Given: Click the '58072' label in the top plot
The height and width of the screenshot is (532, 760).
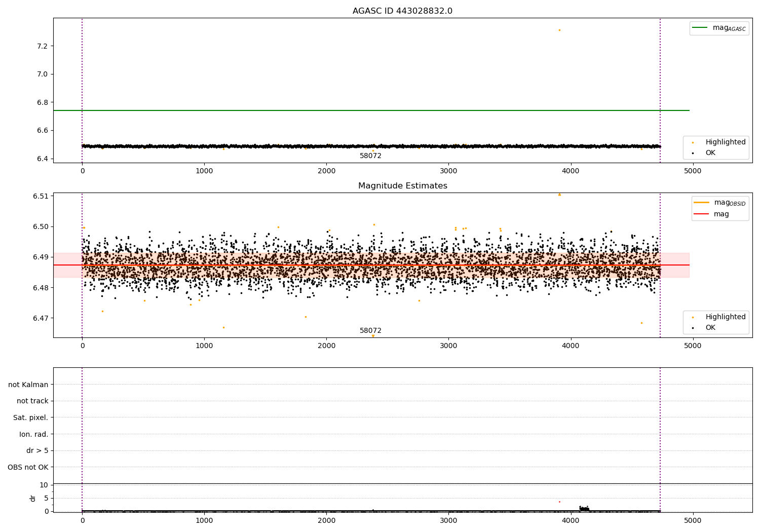Looking at the screenshot, I should (370, 156).
